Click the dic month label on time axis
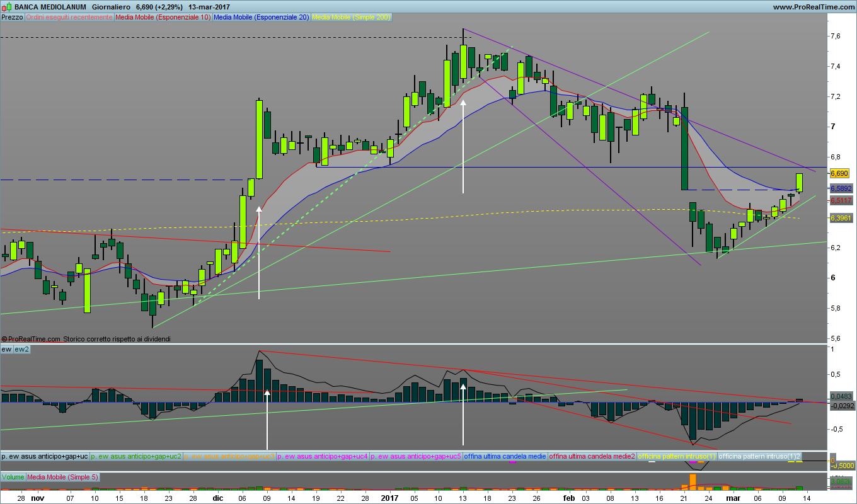The width and height of the screenshot is (857, 504). pos(217,497)
